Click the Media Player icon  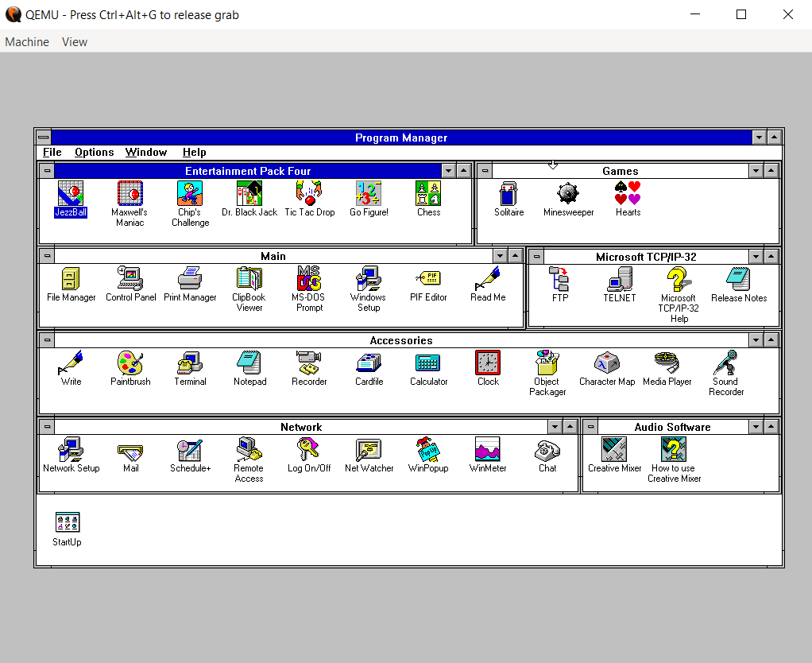pyautogui.click(x=667, y=363)
